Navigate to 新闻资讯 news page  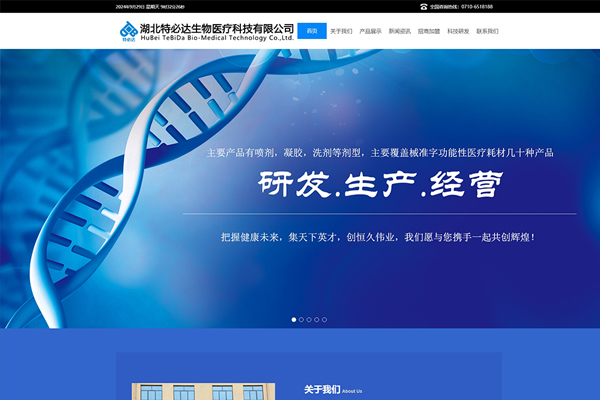pos(400,31)
